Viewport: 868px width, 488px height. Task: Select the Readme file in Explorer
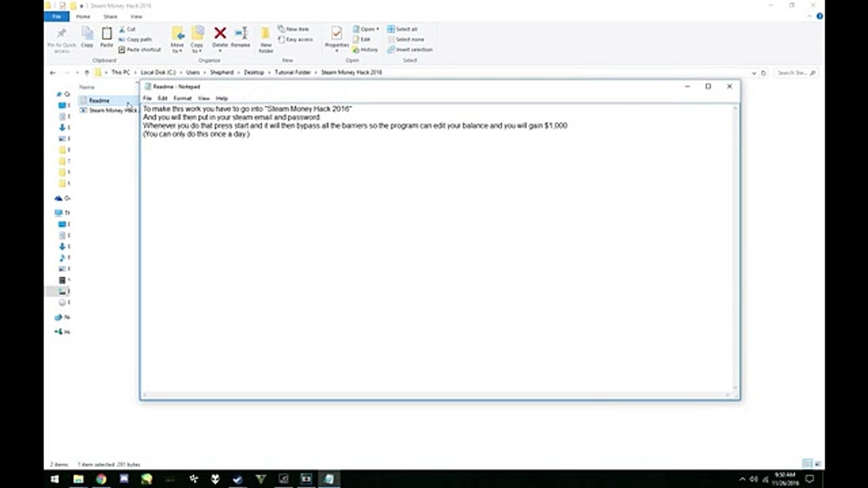pos(99,100)
